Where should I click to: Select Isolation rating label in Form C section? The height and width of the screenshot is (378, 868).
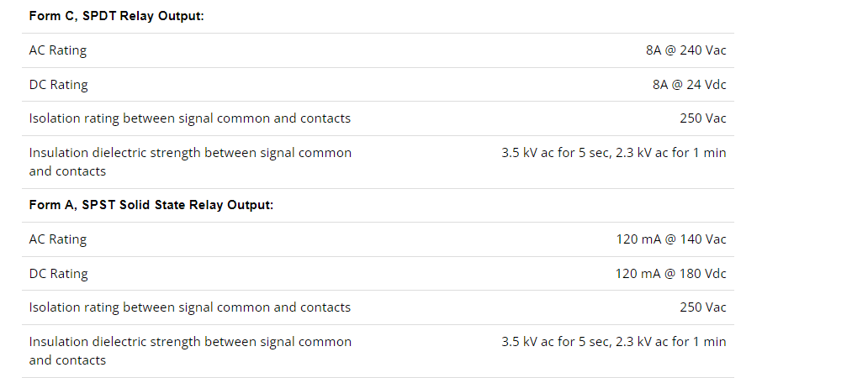(190, 118)
